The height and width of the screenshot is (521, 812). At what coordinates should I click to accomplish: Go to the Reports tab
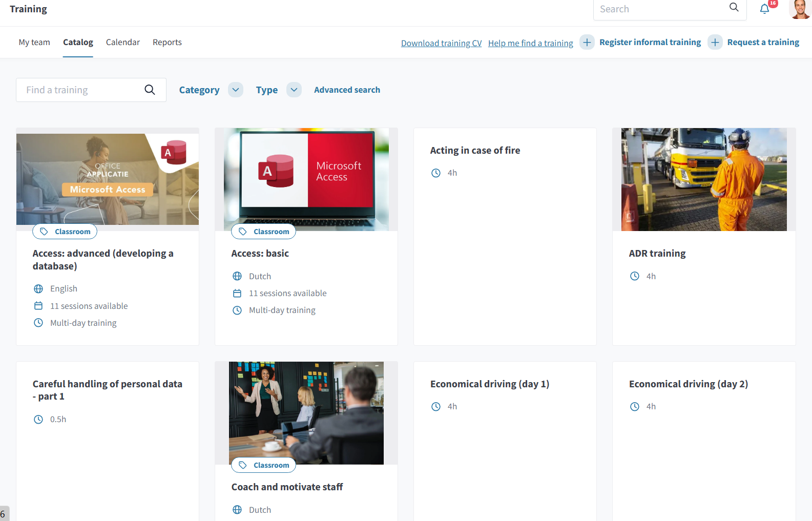(x=167, y=42)
